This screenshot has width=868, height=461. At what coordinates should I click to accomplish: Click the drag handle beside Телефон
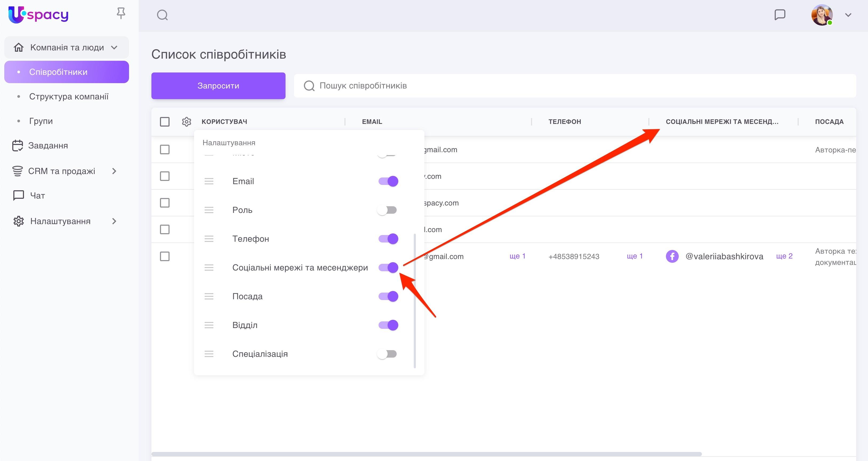click(x=209, y=239)
